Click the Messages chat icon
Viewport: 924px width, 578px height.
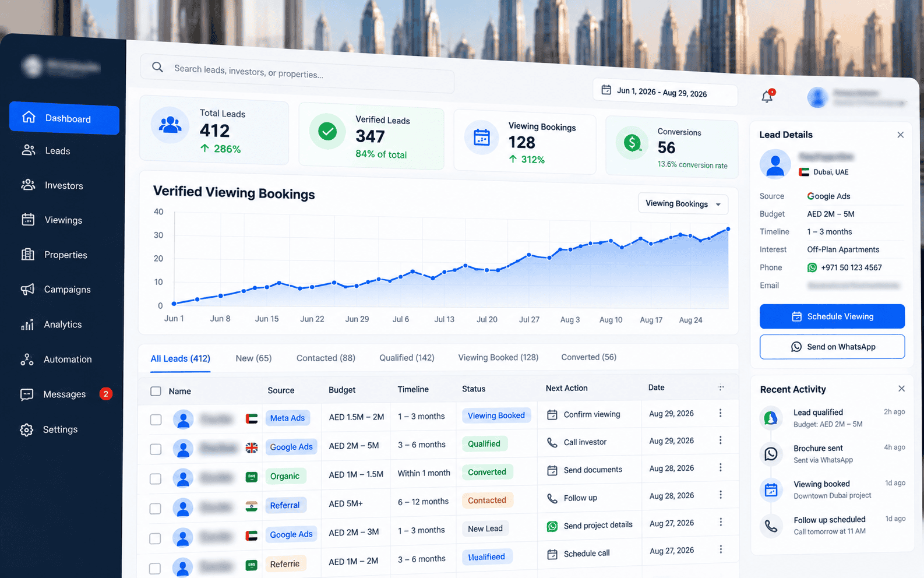pyautogui.click(x=27, y=394)
